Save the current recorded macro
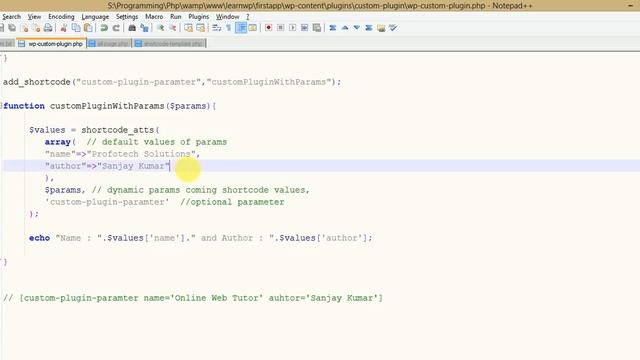This screenshot has width=640, height=360. (317, 28)
